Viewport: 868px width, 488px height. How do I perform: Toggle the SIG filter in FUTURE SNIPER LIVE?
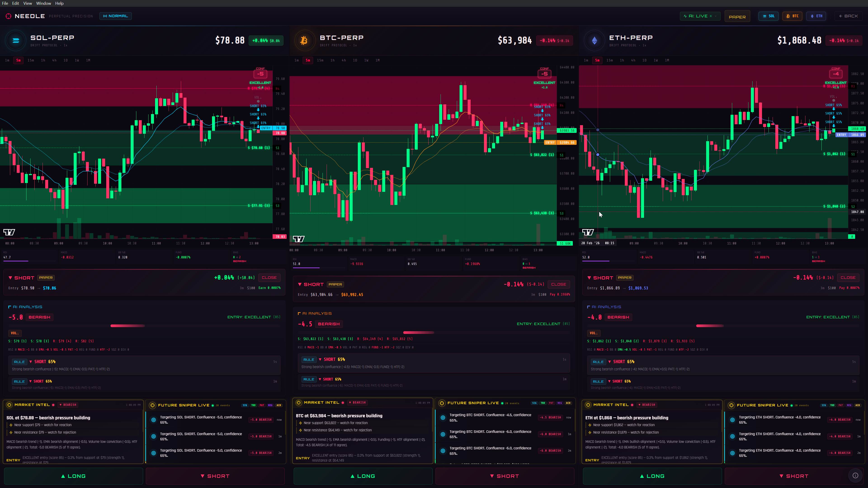click(245, 405)
